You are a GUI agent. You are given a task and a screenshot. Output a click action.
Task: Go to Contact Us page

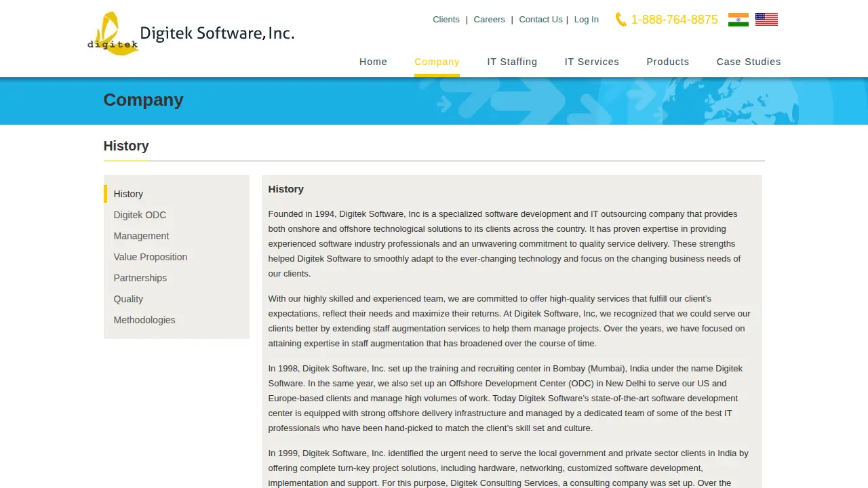(540, 20)
